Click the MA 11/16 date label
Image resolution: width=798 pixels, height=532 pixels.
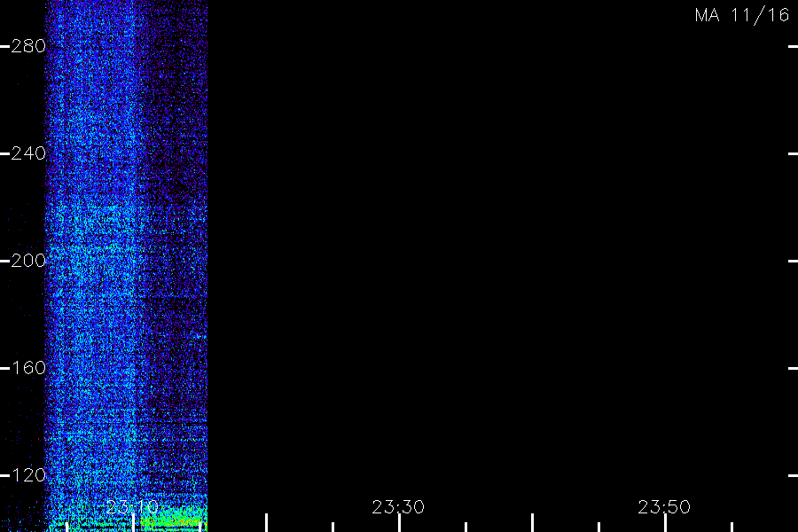742,15
